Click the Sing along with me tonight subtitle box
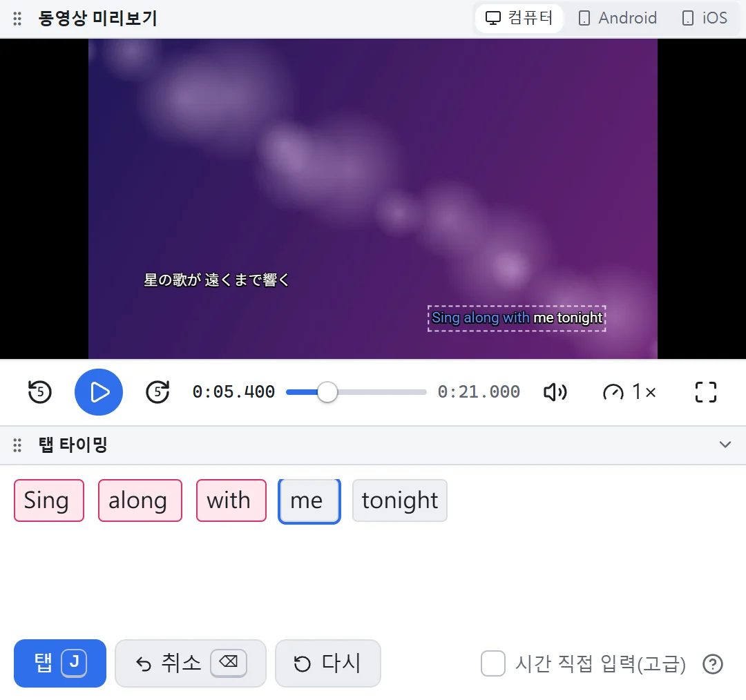The image size is (746, 700). [x=517, y=318]
